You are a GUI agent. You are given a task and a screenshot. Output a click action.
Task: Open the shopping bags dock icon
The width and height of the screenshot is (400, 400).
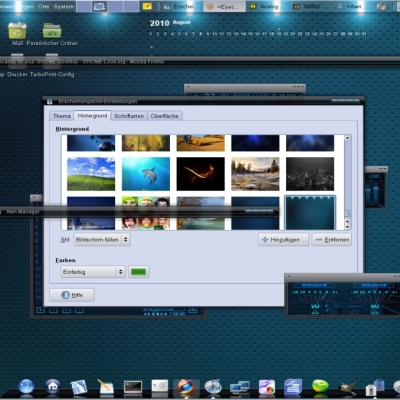[x=375, y=388]
